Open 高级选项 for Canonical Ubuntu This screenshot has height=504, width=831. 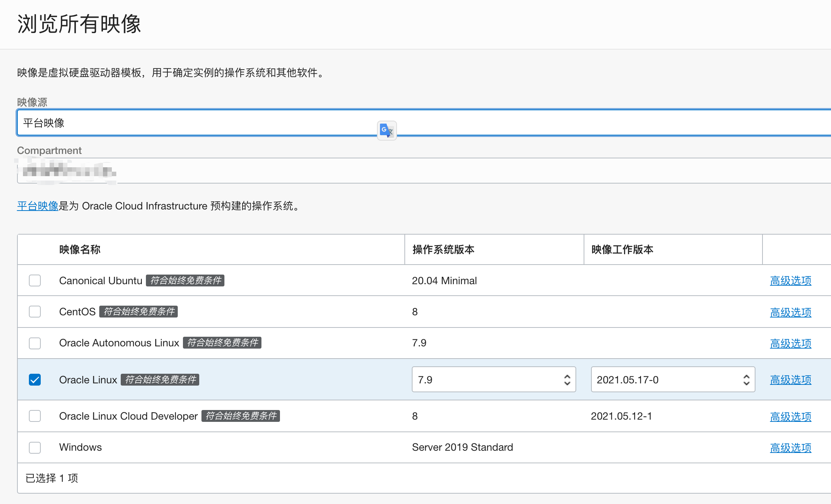[x=790, y=281]
